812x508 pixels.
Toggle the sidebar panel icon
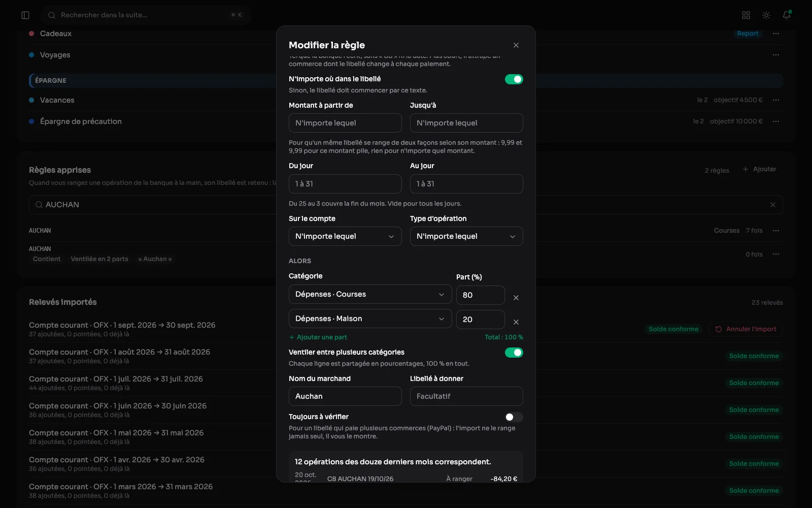pyautogui.click(x=25, y=15)
